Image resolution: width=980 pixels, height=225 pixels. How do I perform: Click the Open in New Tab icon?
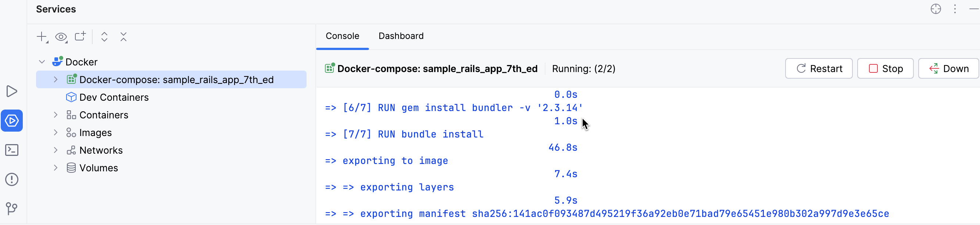[80, 36]
